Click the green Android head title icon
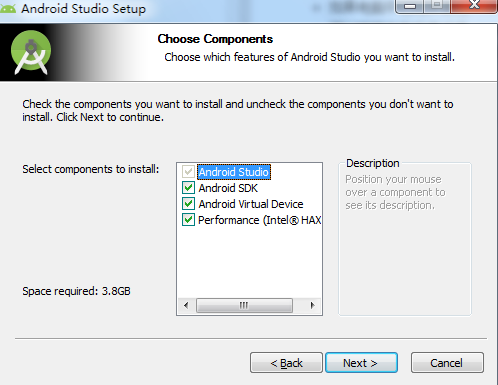Viewport: 498px width, 385px height. tap(7, 8)
